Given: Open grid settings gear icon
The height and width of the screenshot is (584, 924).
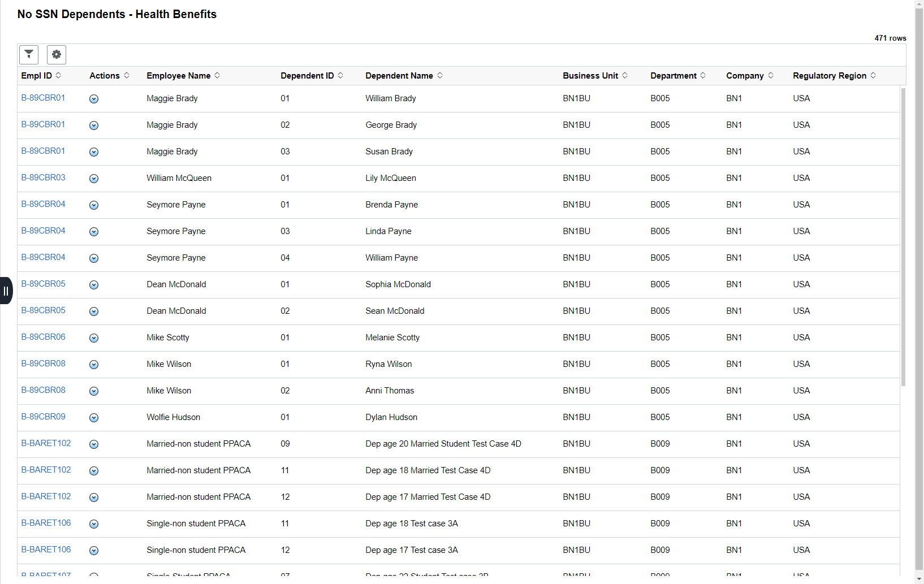Looking at the screenshot, I should click(57, 54).
